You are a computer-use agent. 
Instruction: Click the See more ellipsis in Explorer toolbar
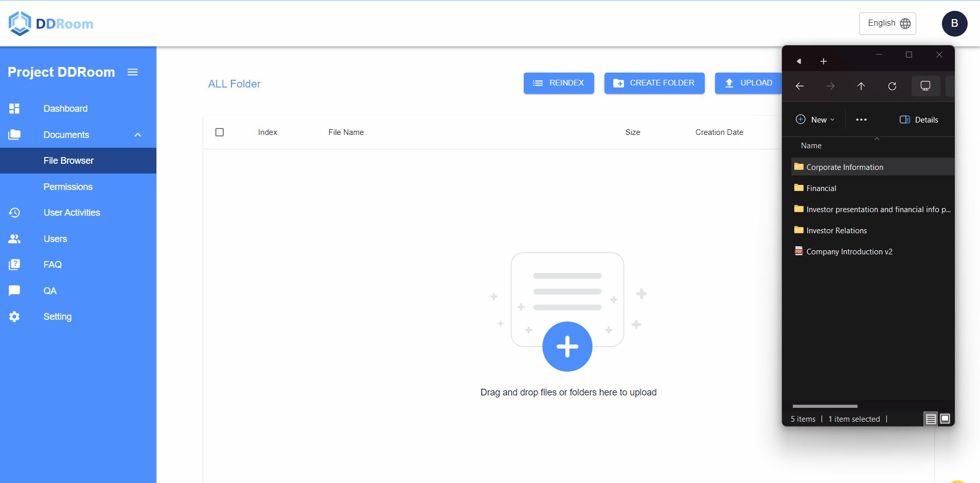coord(861,119)
